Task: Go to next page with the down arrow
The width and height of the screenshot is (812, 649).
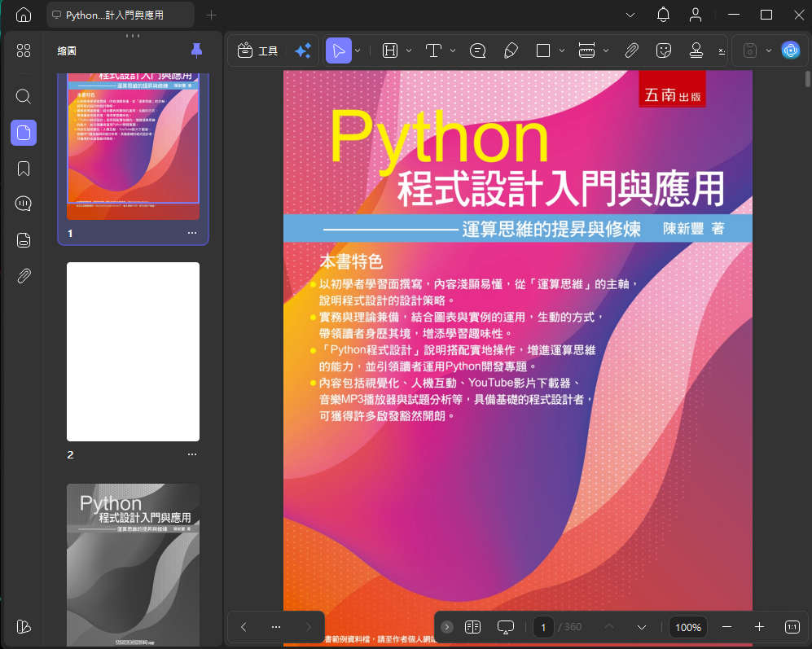Action: 642,627
